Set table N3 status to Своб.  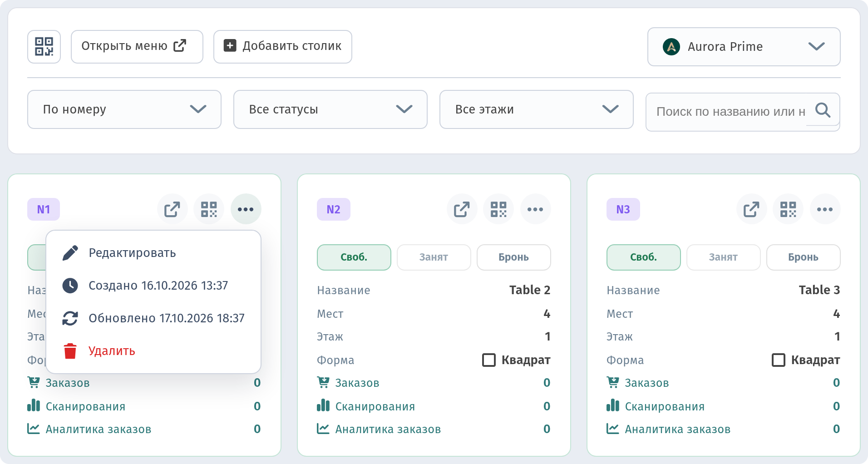tap(644, 257)
